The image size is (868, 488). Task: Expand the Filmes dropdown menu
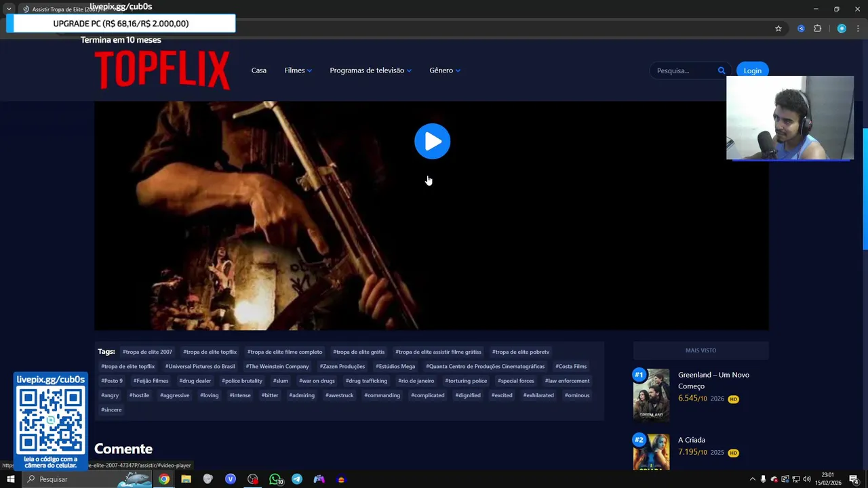coord(298,70)
